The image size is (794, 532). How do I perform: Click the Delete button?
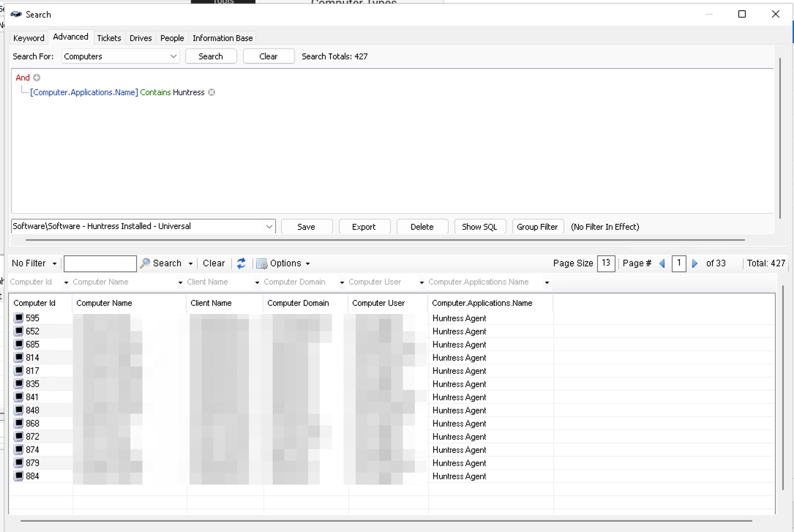tap(422, 227)
